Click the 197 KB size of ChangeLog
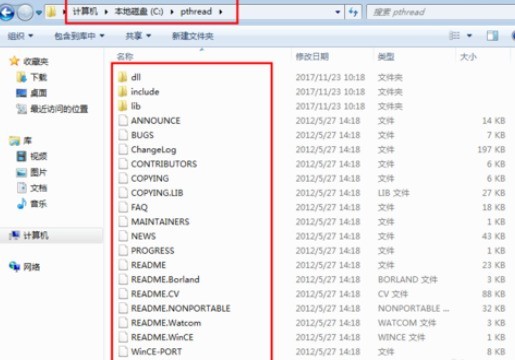 tap(491, 149)
